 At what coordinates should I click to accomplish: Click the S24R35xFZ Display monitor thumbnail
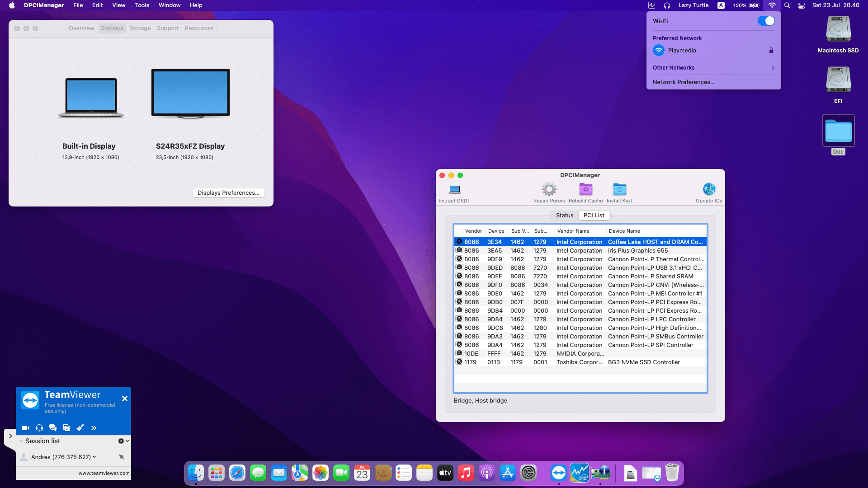(190, 94)
